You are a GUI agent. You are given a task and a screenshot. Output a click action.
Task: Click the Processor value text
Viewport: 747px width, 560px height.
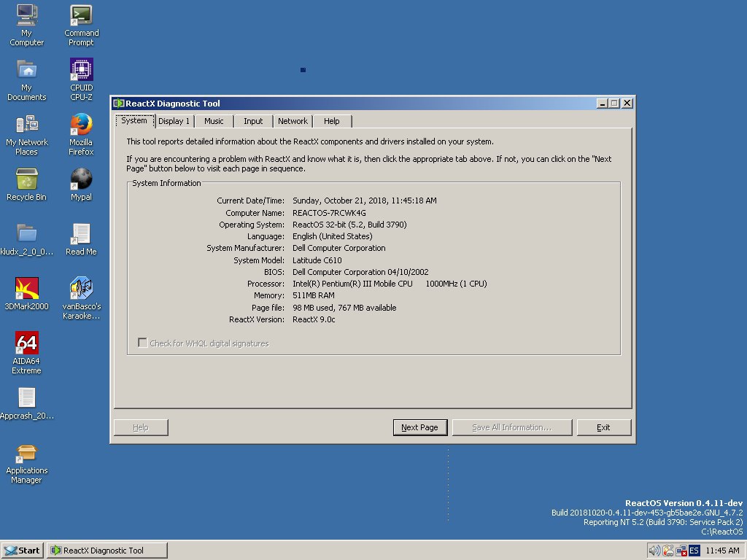click(390, 284)
